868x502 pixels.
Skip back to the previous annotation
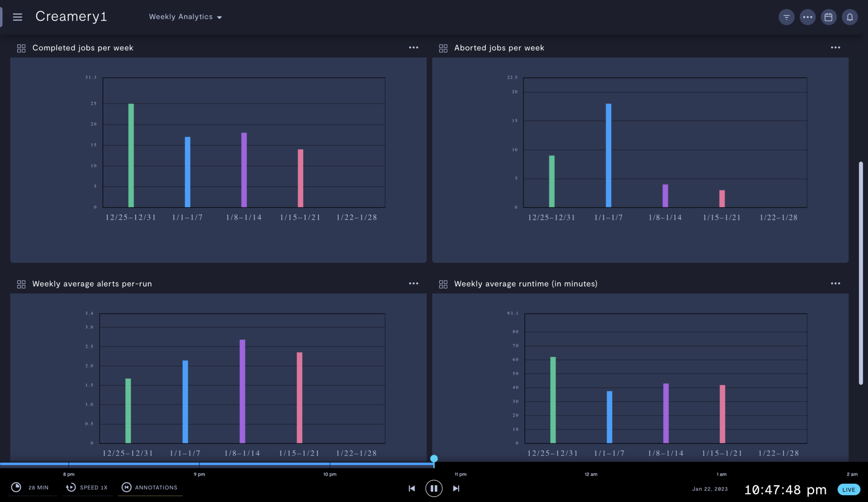pyautogui.click(x=411, y=488)
